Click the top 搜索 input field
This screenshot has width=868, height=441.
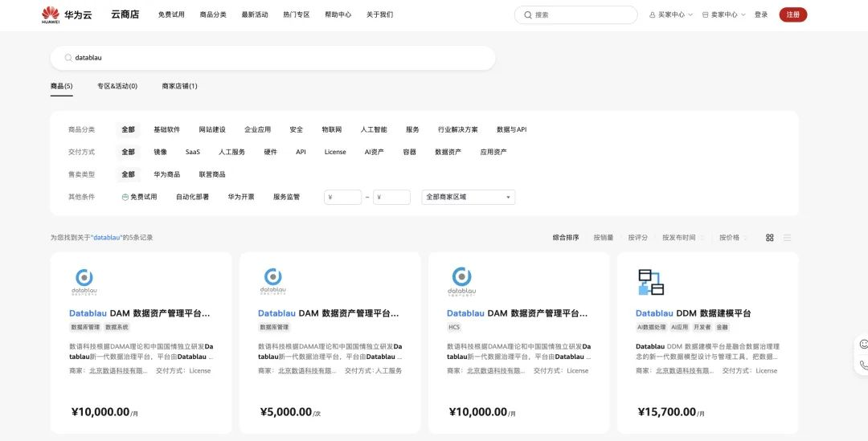pyautogui.click(x=575, y=15)
